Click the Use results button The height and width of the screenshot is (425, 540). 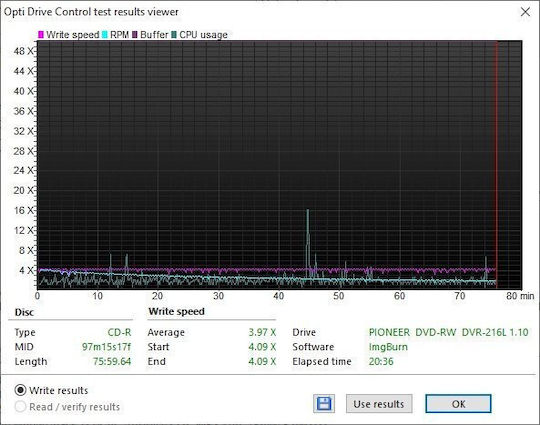[x=379, y=404]
